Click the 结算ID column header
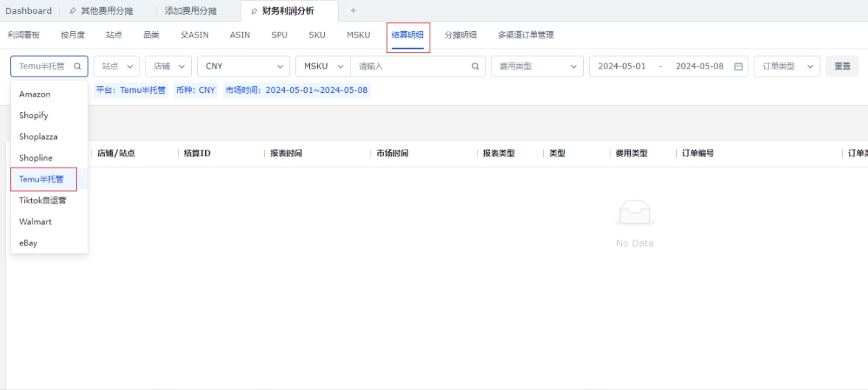The image size is (868, 390). click(197, 153)
